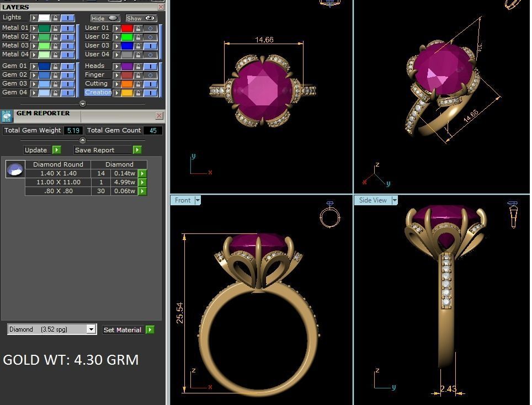Open the Front viewport view dropdown

[198, 200]
